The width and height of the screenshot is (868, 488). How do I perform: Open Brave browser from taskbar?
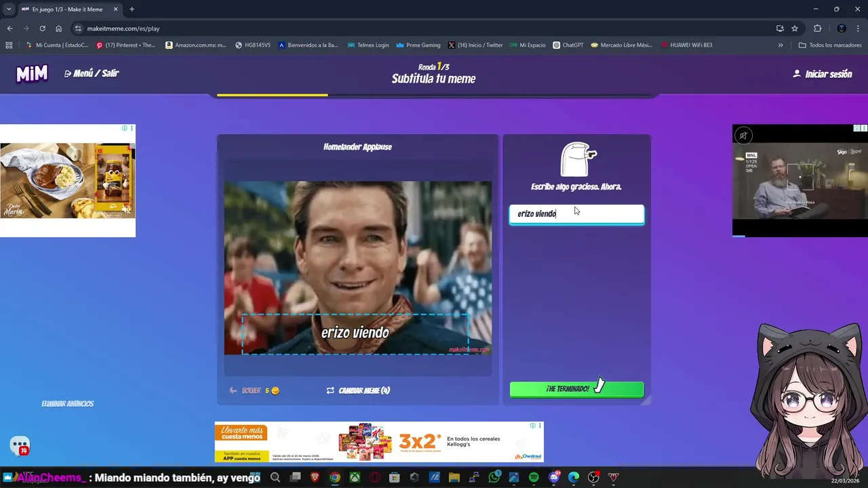[315, 477]
